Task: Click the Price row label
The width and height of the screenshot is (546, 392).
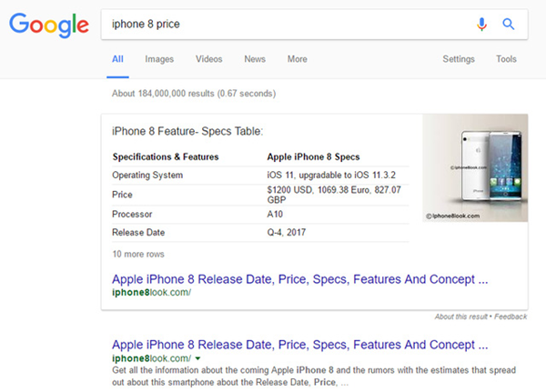Action: (x=122, y=195)
